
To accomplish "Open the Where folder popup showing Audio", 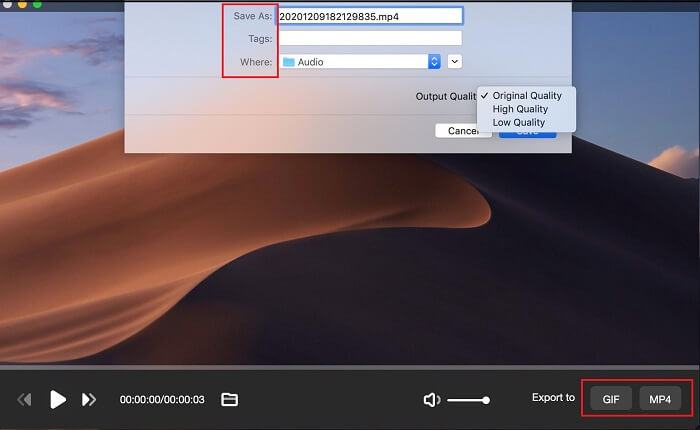I will pyautogui.click(x=360, y=62).
